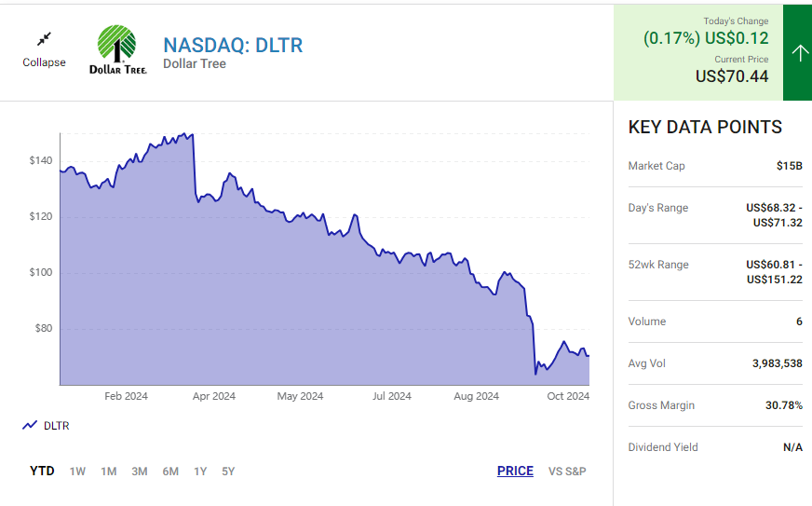Click the green up-arrow price change icon
This screenshot has height=506, width=812.
pyautogui.click(x=800, y=52)
